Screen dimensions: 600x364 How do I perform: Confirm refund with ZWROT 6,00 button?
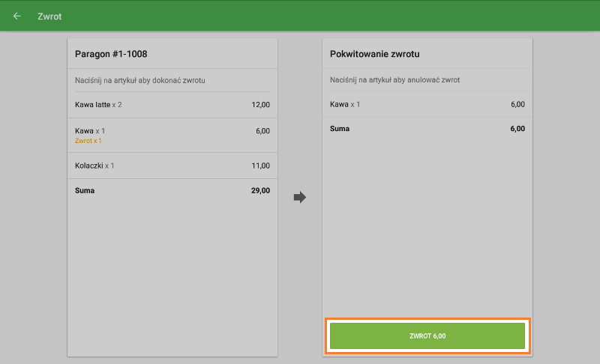tap(427, 336)
